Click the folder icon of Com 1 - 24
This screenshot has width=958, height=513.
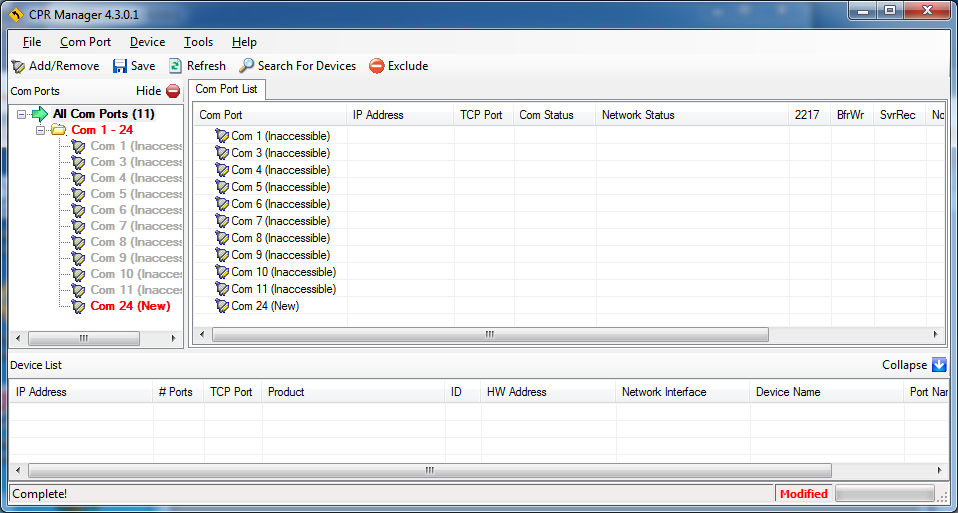pyautogui.click(x=59, y=130)
